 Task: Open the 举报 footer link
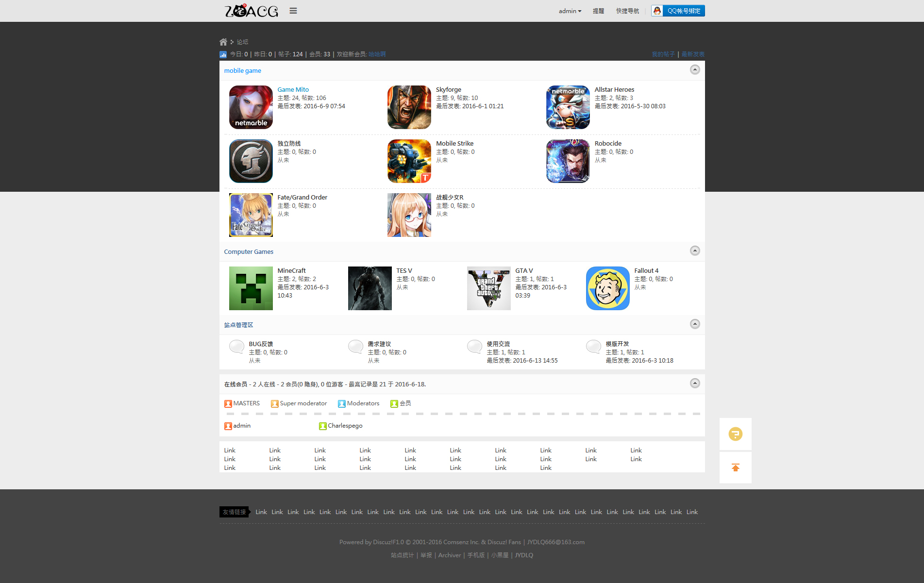[426, 555]
